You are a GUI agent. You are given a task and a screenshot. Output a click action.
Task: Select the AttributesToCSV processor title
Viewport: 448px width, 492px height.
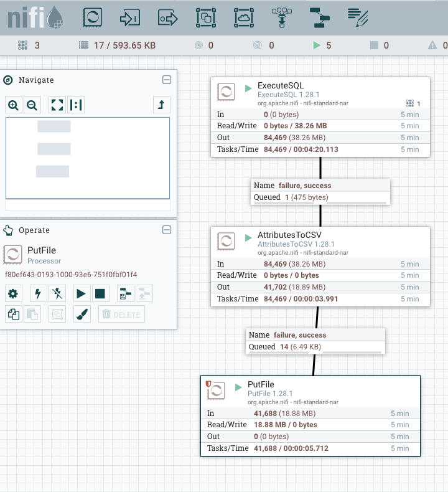289,235
